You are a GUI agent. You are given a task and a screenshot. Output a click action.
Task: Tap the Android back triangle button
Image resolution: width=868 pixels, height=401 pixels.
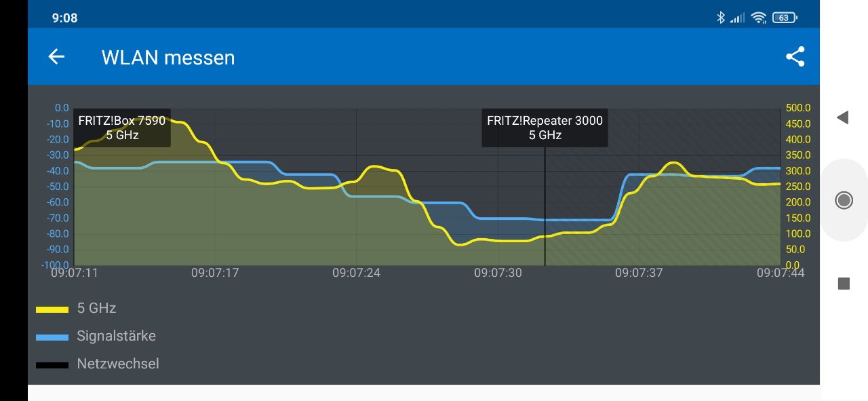tap(843, 118)
